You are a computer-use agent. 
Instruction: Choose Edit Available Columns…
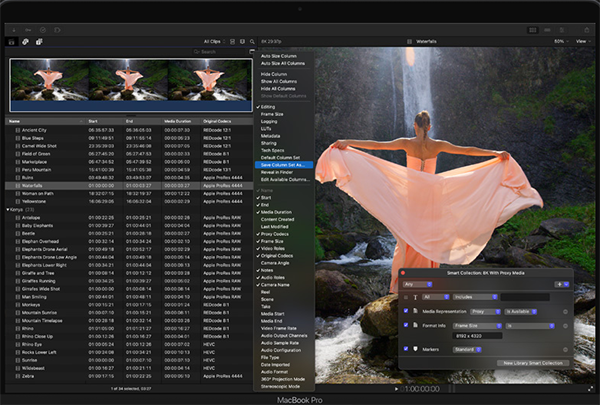284,180
